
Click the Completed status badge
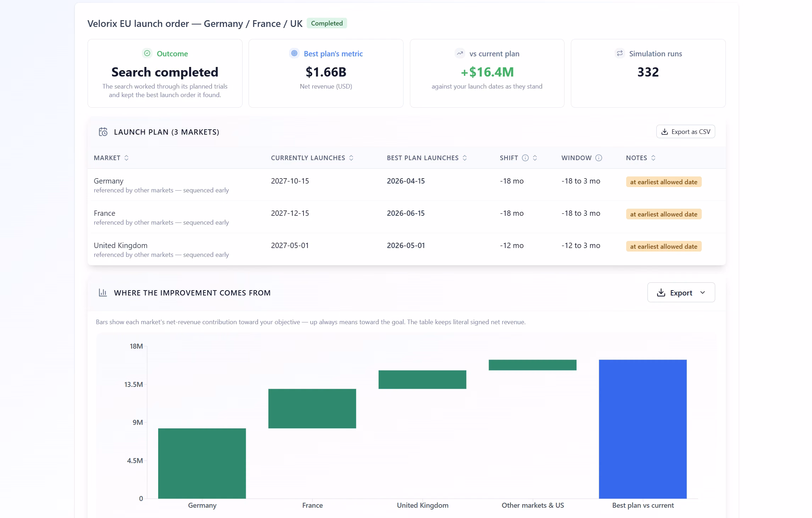[x=327, y=23]
